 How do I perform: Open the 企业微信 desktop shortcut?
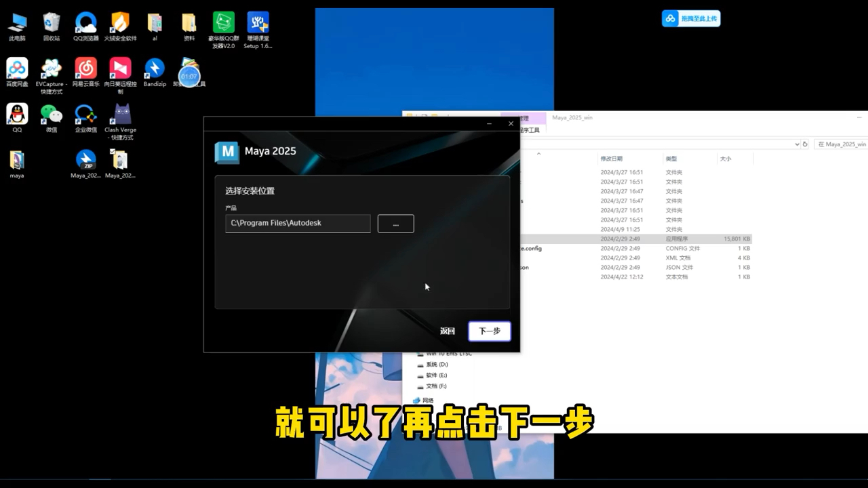(86, 118)
